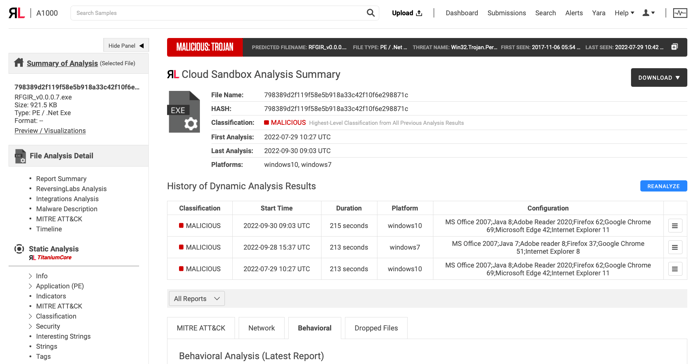700x364 pixels.
Task: Click File Analysis Detail section header
Action: click(78, 156)
